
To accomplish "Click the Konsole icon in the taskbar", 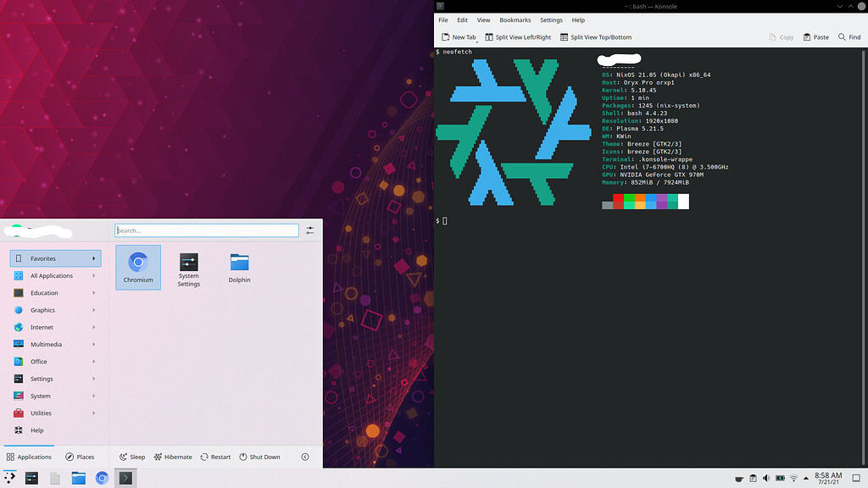I will click(x=125, y=477).
